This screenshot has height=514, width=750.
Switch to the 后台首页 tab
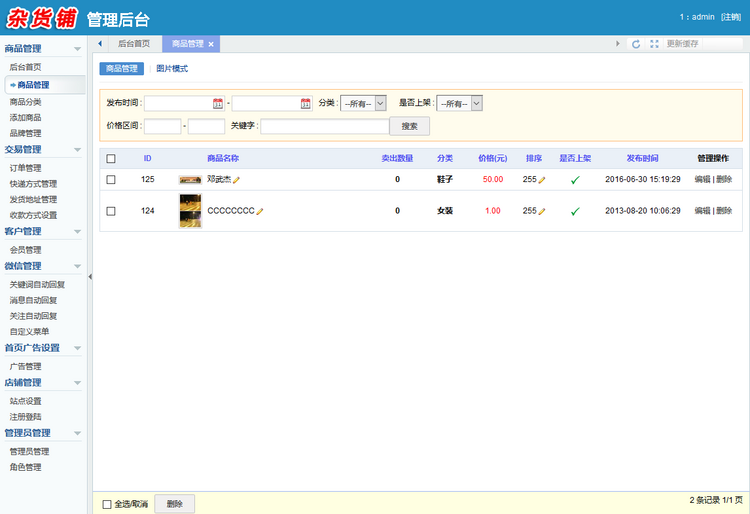[x=134, y=44]
